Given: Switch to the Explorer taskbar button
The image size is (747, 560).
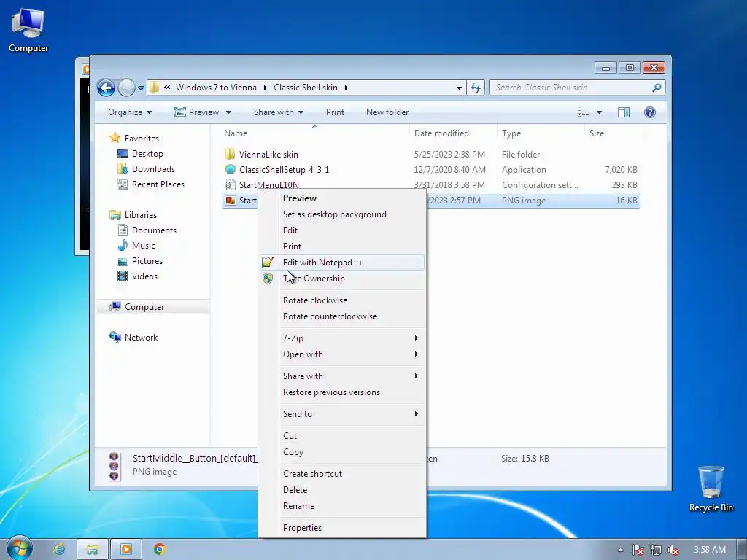Looking at the screenshot, I should tap(93, 549).
